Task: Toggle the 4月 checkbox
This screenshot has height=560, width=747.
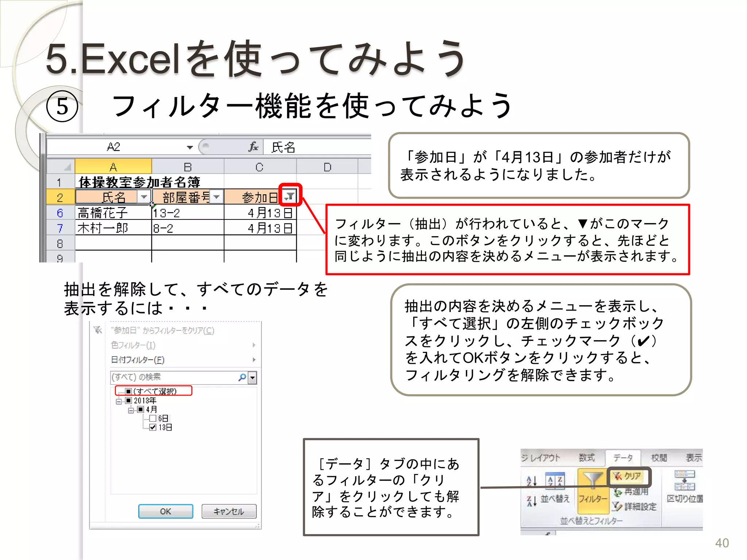Action: [x=140, y=409]
